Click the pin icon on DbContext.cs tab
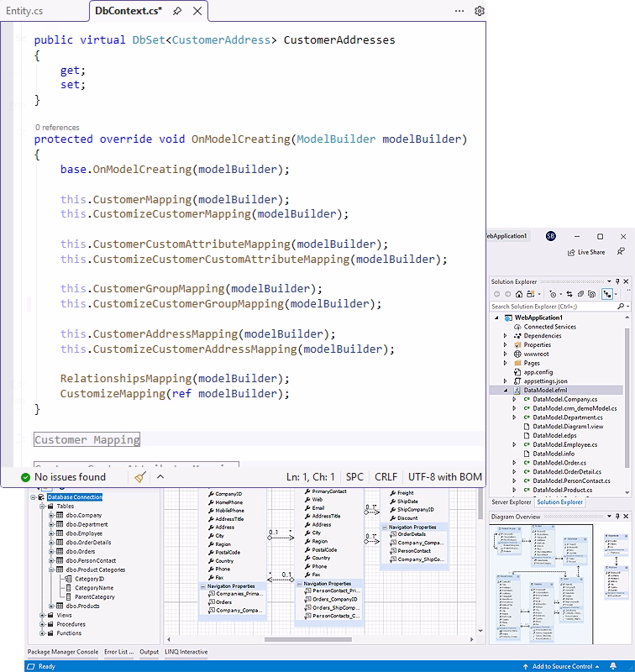Screen dimensions: 635x672 pyautogui.click(x=177, y=11)
